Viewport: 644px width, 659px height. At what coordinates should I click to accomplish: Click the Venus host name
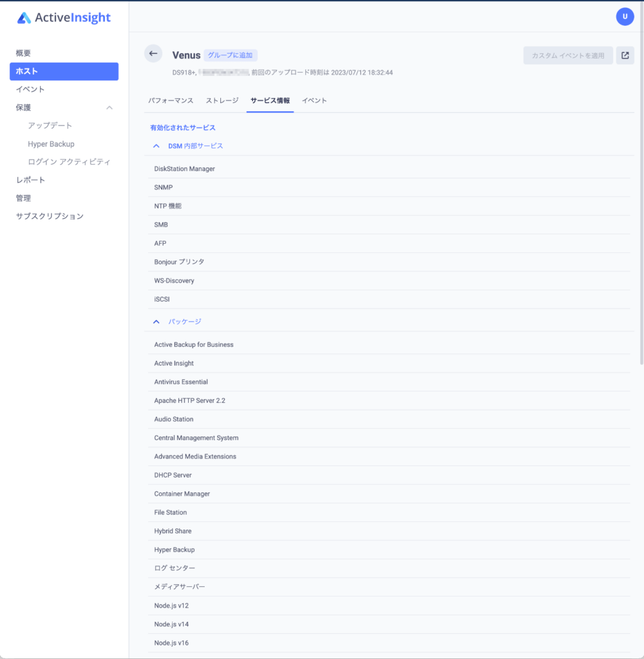(186, 55)
